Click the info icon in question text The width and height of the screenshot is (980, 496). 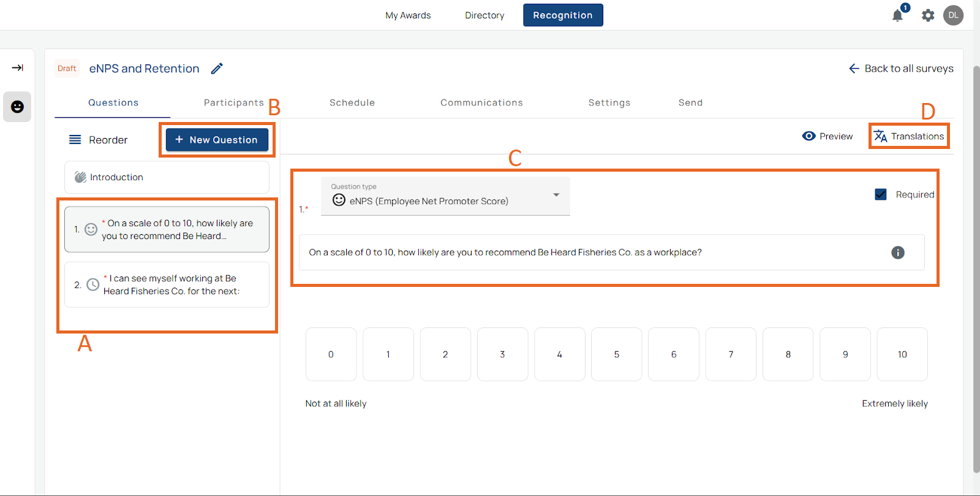[x=898, y=253]
